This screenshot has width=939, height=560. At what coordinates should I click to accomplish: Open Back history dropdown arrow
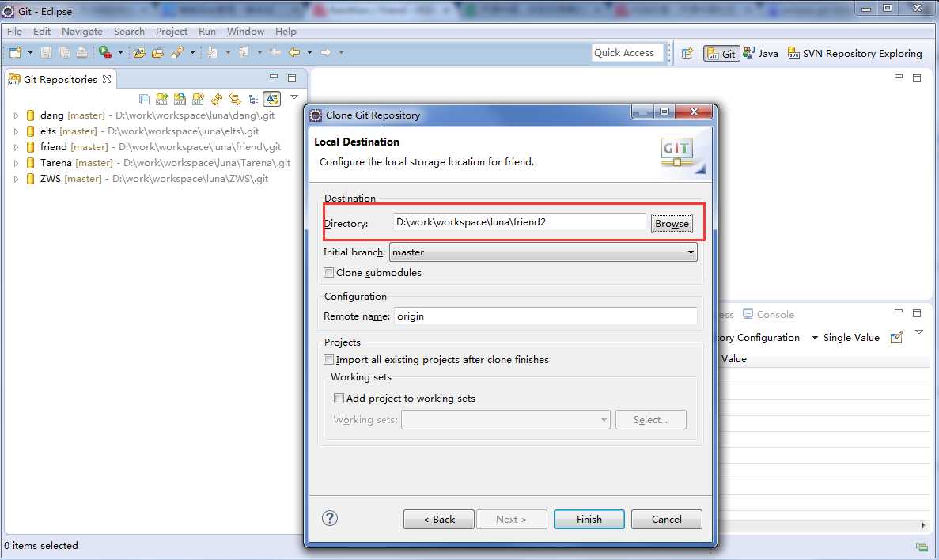point(309,53)
